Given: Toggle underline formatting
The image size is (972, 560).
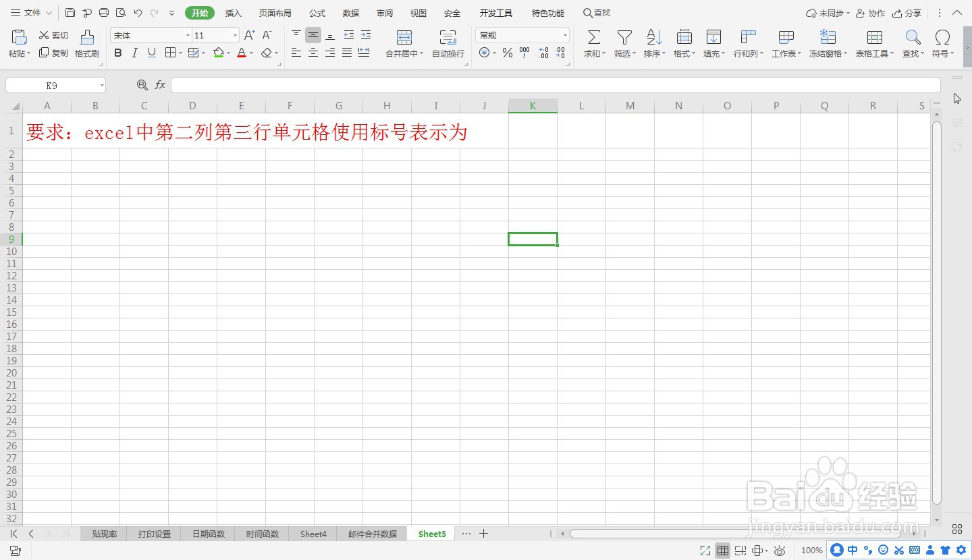Looking at the screenshot, I should [x=150, y=53].
